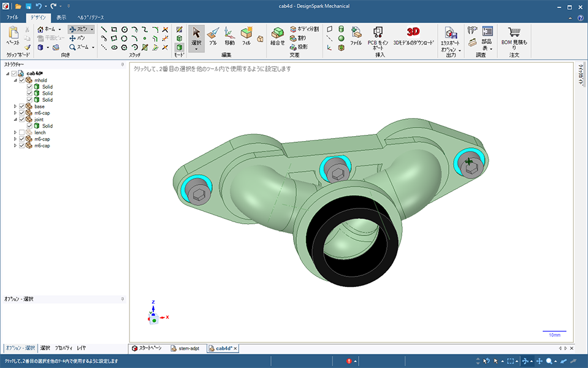Open the レイヤ panel tab
The width and height of the screenshot is (588, 368).
[81, 348]
